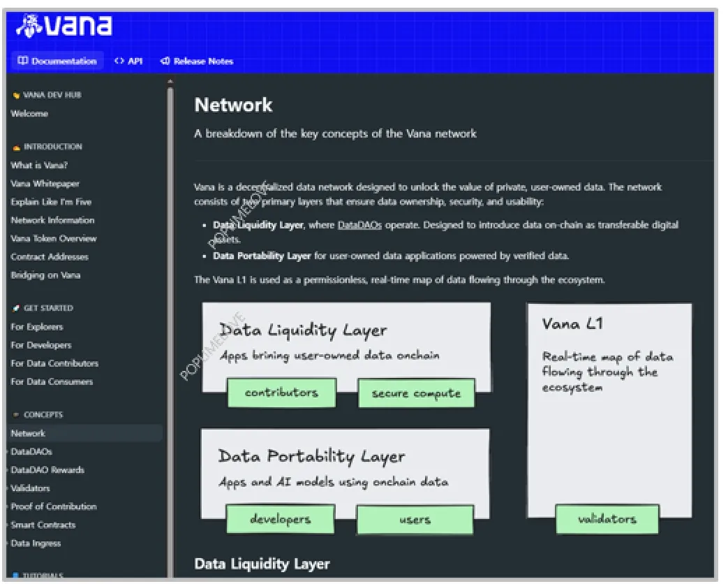Viewport: 728px width, 584px height.
Task: Click the Vana L1 diagram title
Action: coord(572,323)
